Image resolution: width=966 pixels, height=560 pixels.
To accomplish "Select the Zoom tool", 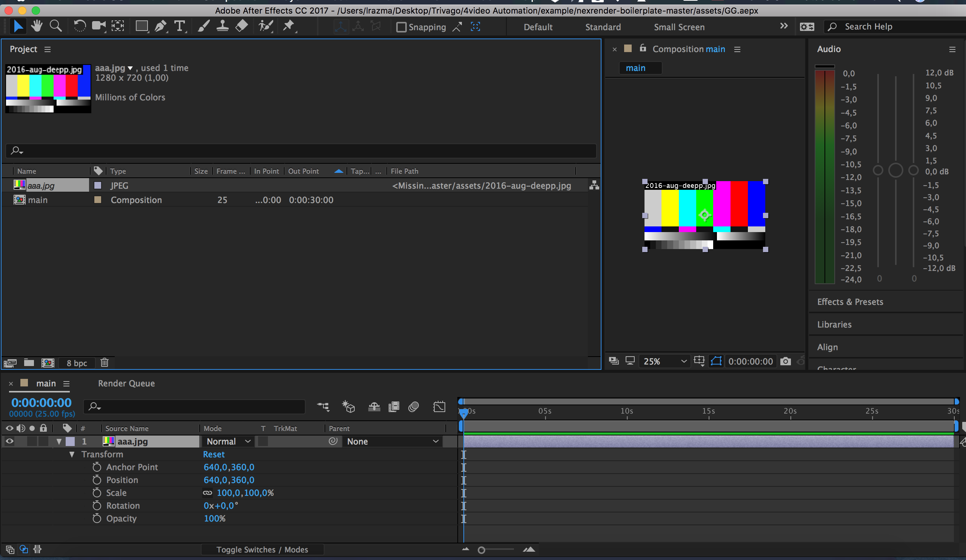I will 55,26.
